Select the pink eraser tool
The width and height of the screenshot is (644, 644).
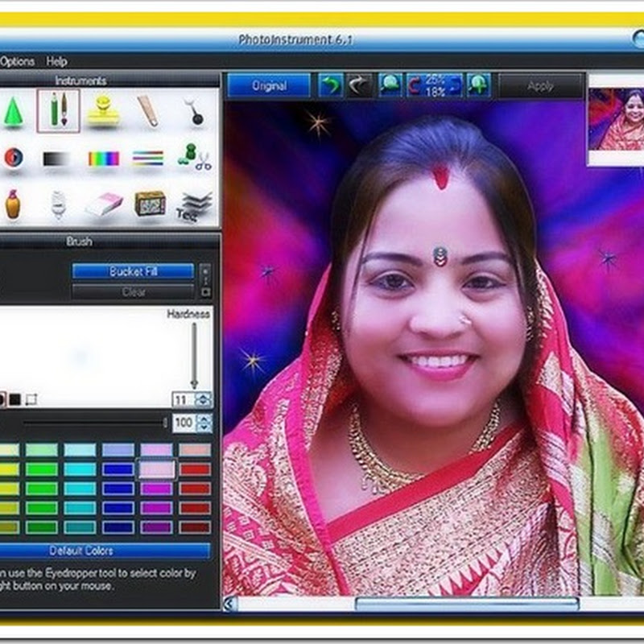(x=105, y=204)
